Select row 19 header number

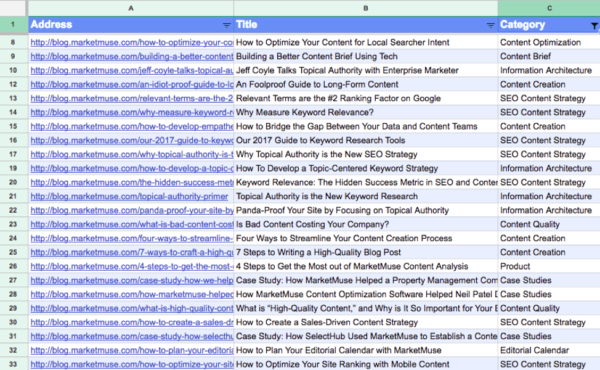coord(13,168)
